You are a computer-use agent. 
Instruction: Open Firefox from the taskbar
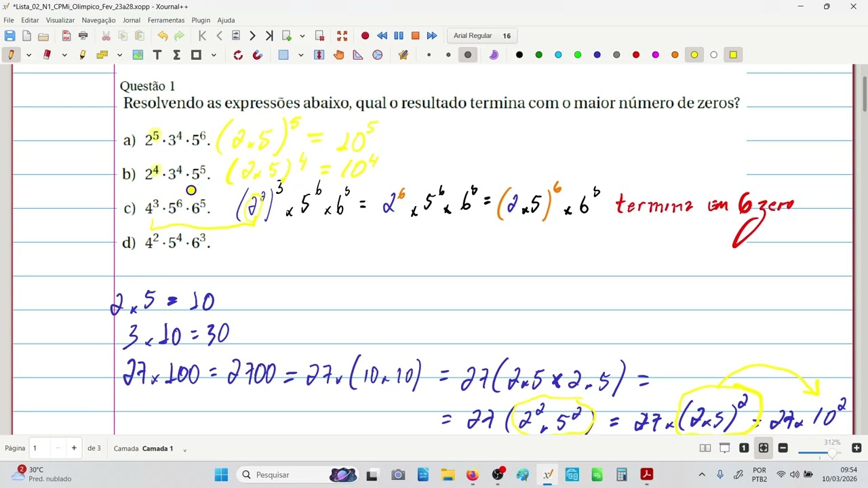(x=472, y=474)
